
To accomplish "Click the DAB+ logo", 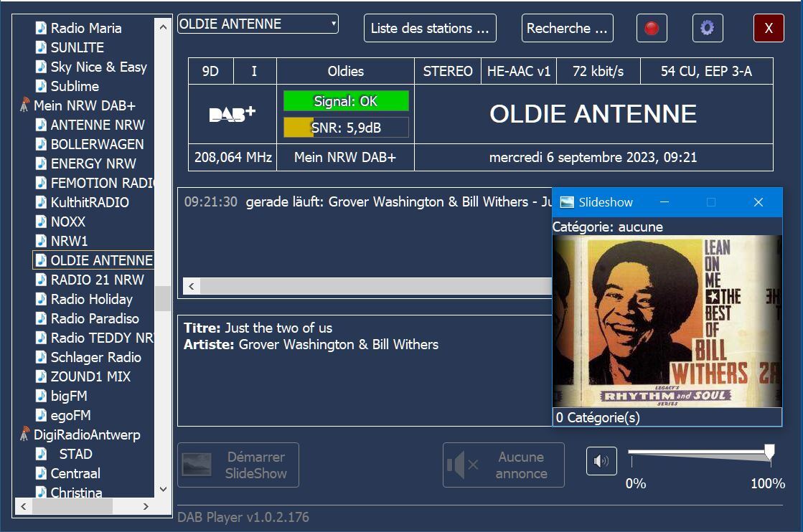I will pos(232,113).
